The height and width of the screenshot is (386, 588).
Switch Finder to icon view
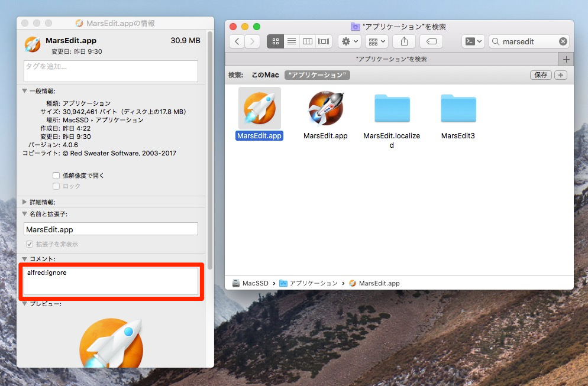click(275, 41)
